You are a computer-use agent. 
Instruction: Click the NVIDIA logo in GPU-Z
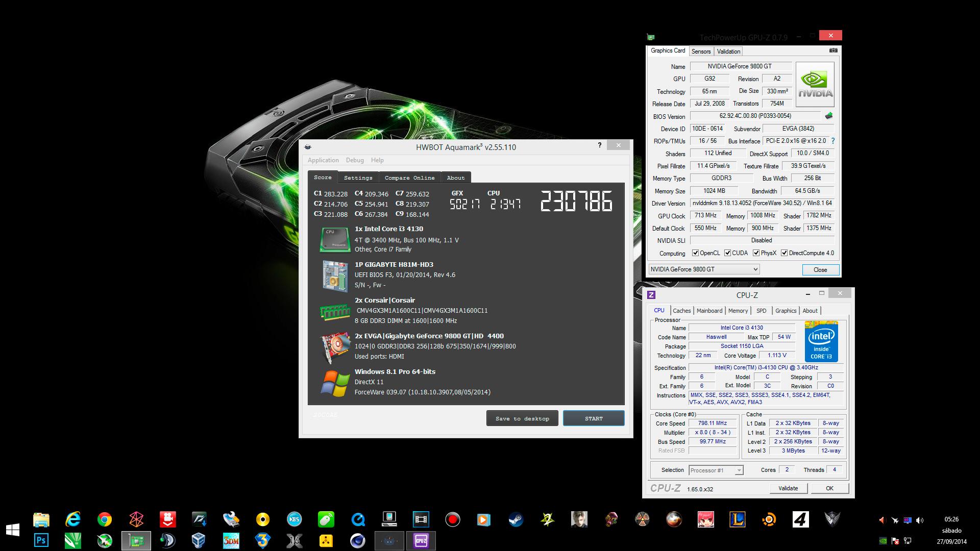pyautogui.click(x=815, y=85)
